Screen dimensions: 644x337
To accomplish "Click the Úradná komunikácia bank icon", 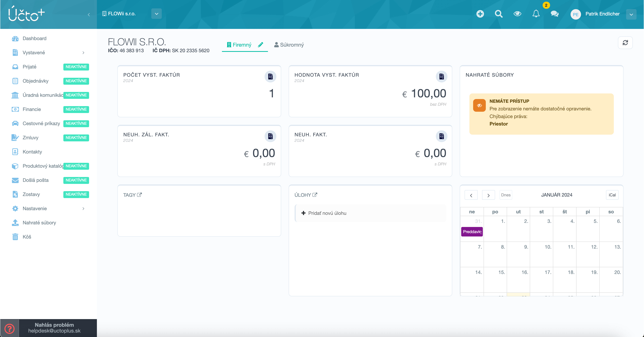I will [15, 95].
